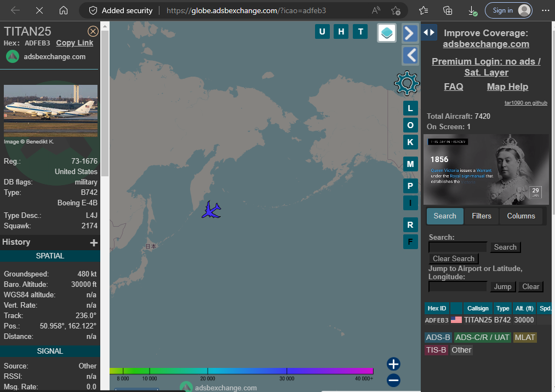
Task: Click the right chevron arrow on map
Action: (410, 33)
